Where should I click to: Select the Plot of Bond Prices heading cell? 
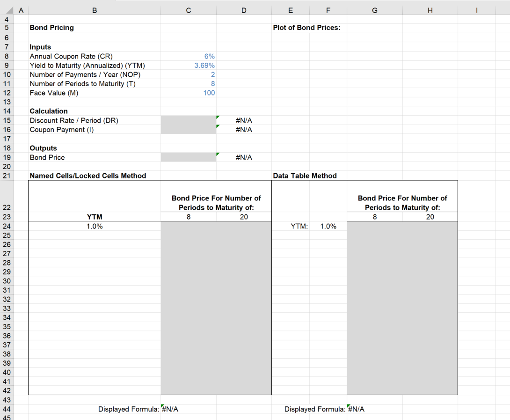click(x=306, y=28)
